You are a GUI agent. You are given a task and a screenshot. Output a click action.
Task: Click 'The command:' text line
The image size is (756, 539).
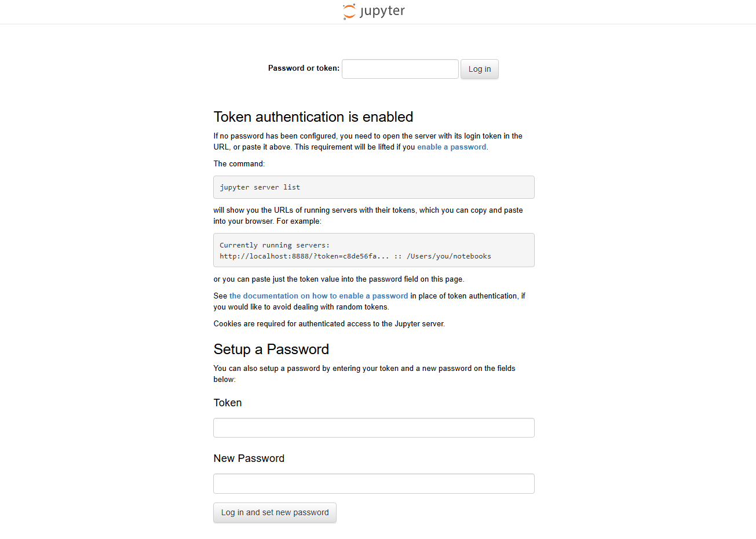point(239,164)
